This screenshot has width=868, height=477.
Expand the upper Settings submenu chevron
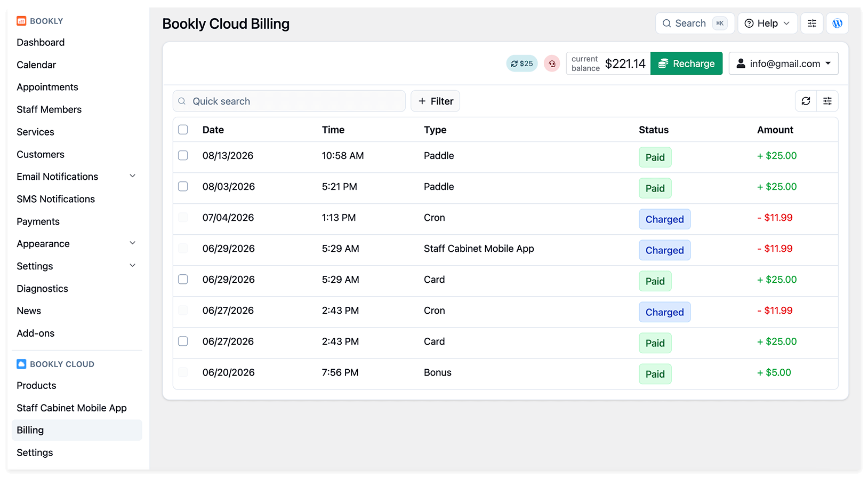pos(133,266)
